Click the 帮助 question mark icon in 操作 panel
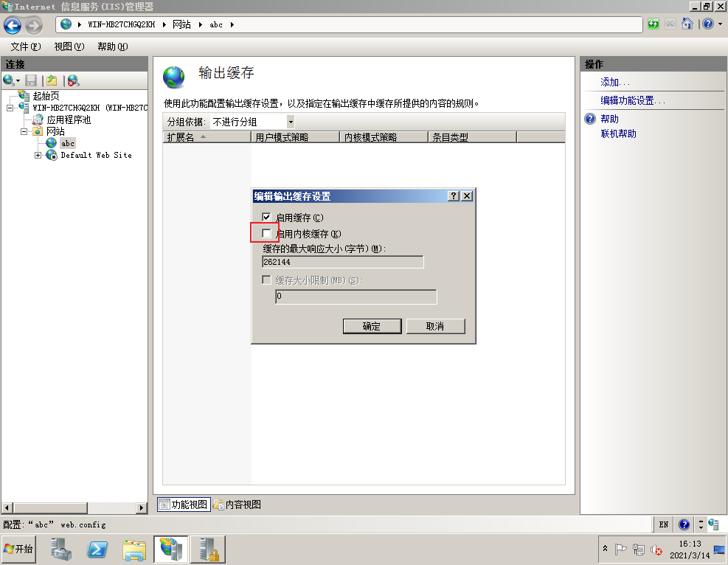Screen dimensions: 728x565 point(588,119)
